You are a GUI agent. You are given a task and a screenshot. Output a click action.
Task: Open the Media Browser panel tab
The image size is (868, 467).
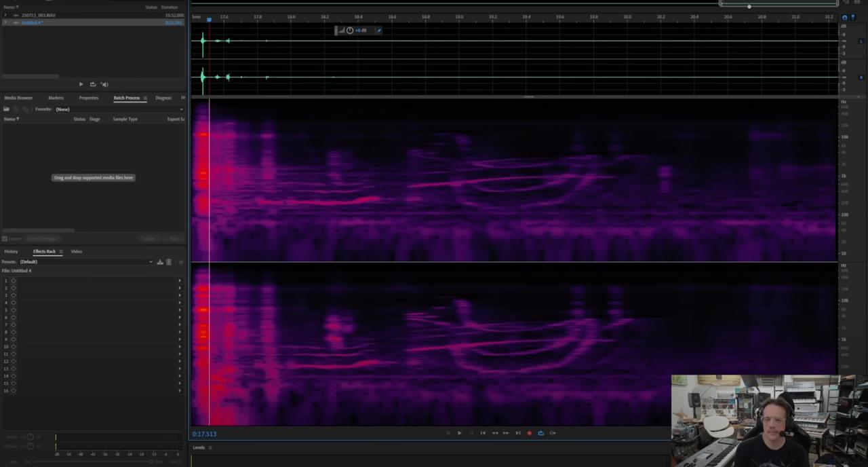click(18, 98)
